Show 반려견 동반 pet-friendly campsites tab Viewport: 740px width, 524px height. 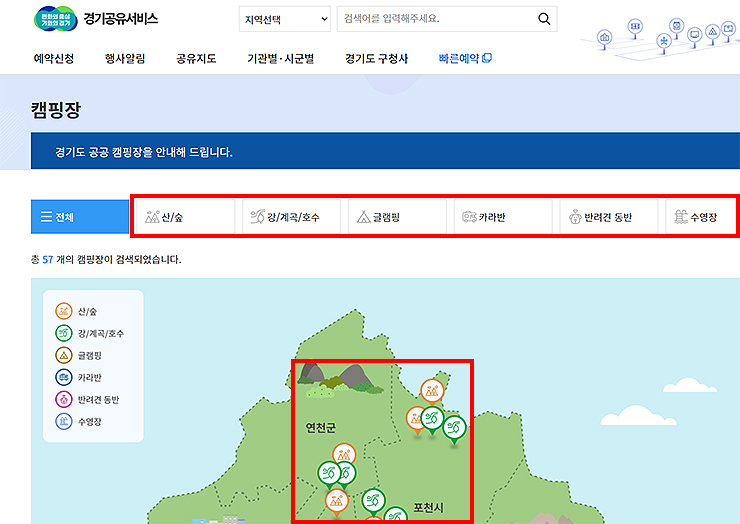608,217
